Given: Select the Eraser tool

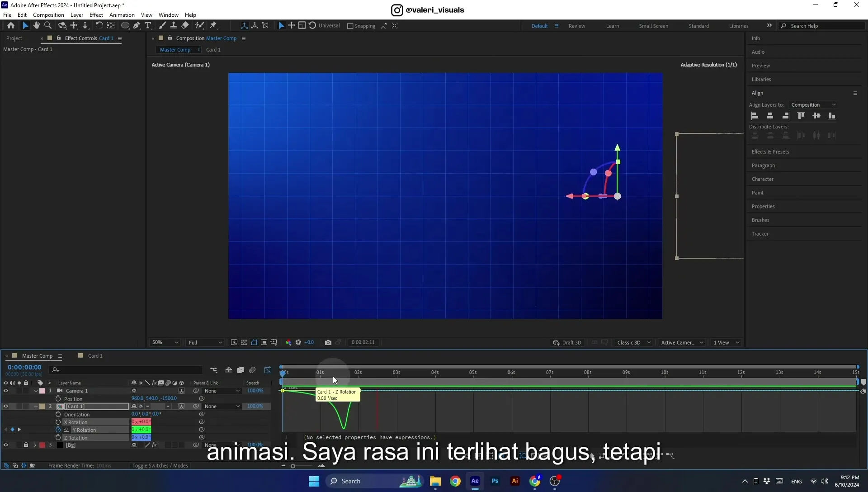Looking at the screenshot, I should [x=185, y=26].
